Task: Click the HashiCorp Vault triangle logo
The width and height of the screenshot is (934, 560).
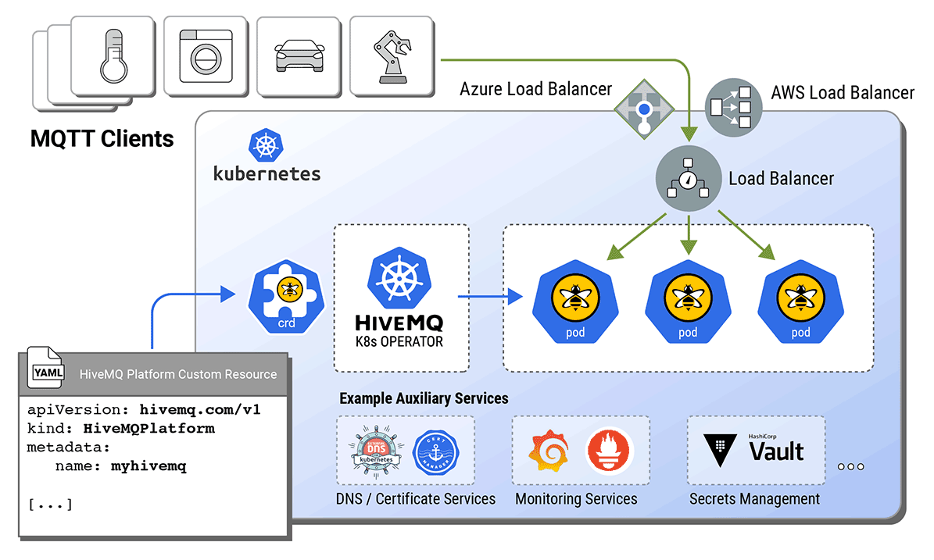Action: click(x=720, y=451)
